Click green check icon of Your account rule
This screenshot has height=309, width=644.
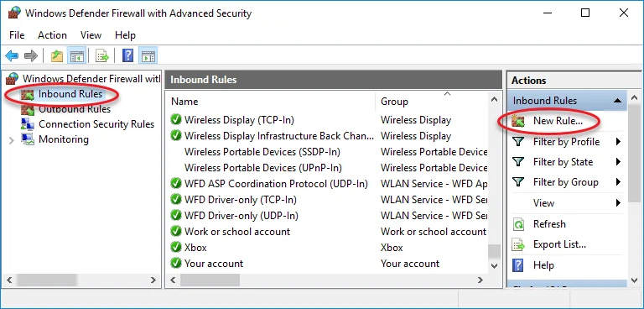coord(176,264)
